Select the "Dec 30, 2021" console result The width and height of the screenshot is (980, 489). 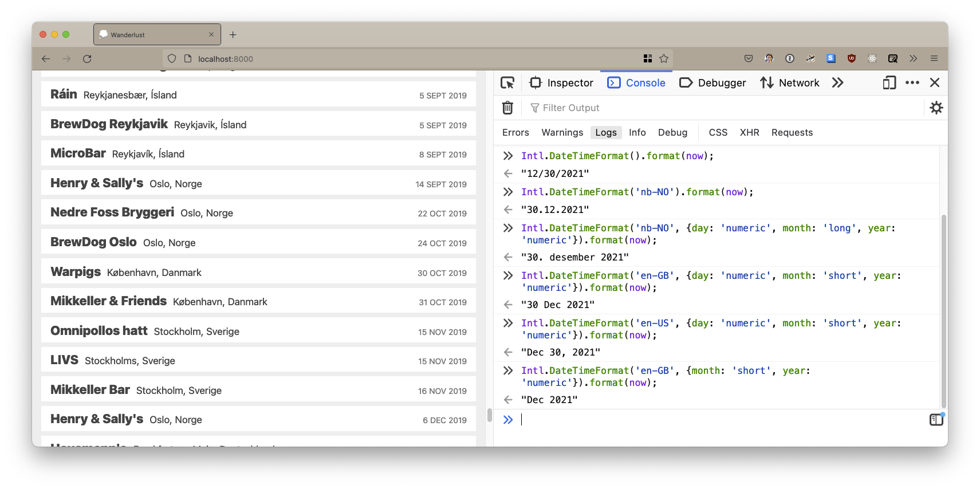[561, 352]
